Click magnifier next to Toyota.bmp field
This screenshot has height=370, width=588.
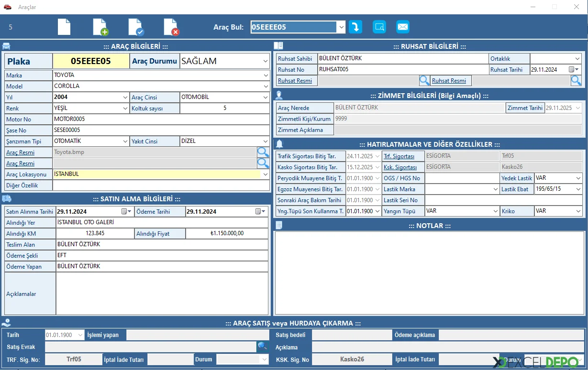click(263, 152)
